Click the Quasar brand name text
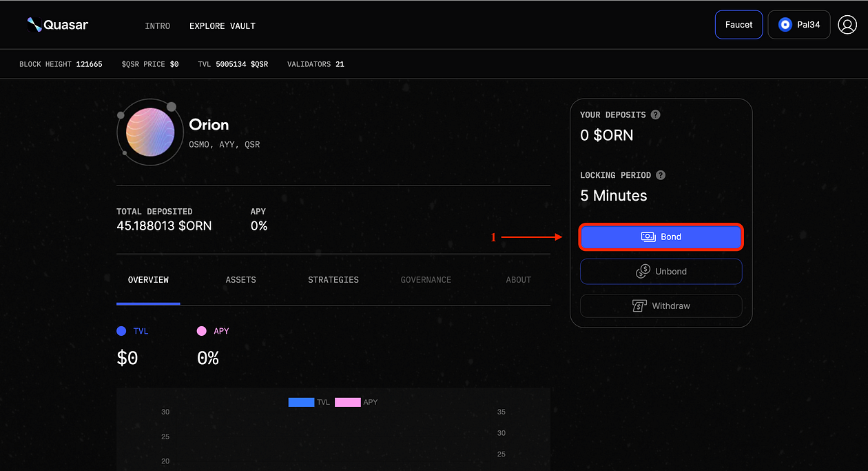The image size is (868, 471). coord(66,26)
